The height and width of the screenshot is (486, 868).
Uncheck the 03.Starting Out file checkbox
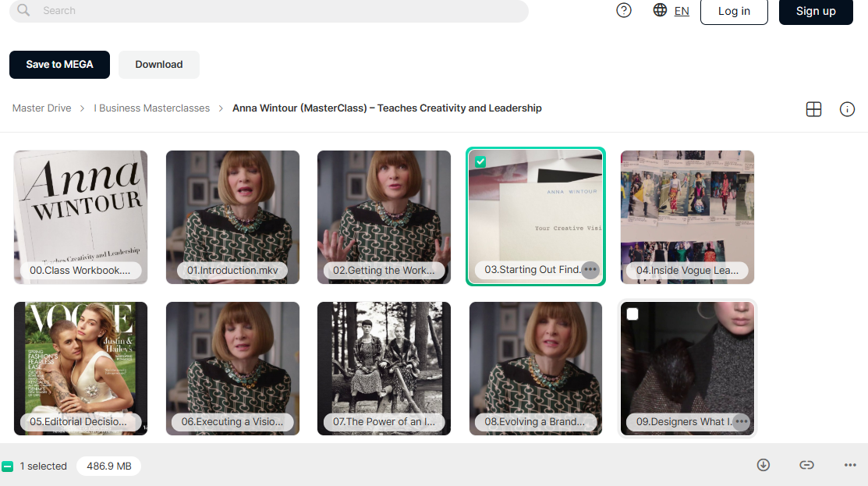(480, 161)
